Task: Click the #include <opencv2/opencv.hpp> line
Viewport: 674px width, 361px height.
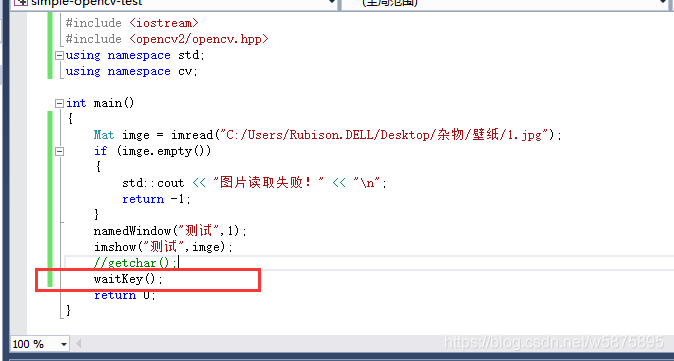Action: pos(167,39)
